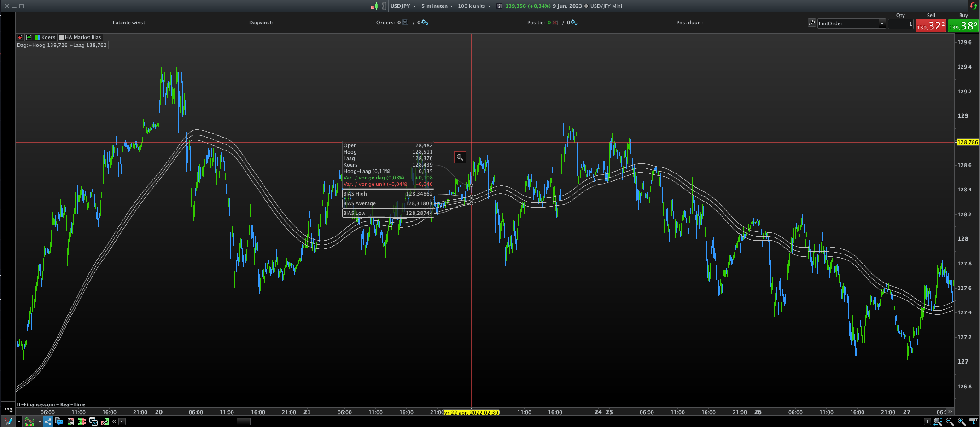980x427 pixels.
Task: Click the close position red X icon
Action: (554, 22)
